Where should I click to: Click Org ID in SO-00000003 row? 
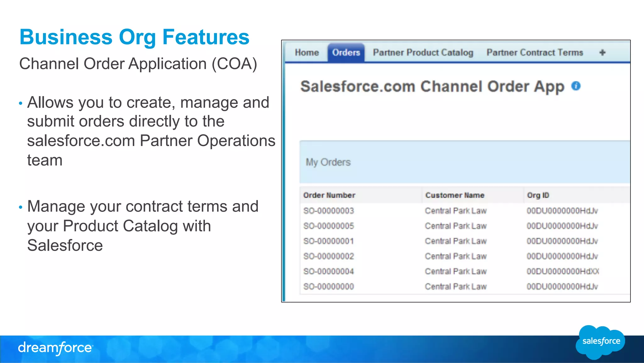(562, 211)
